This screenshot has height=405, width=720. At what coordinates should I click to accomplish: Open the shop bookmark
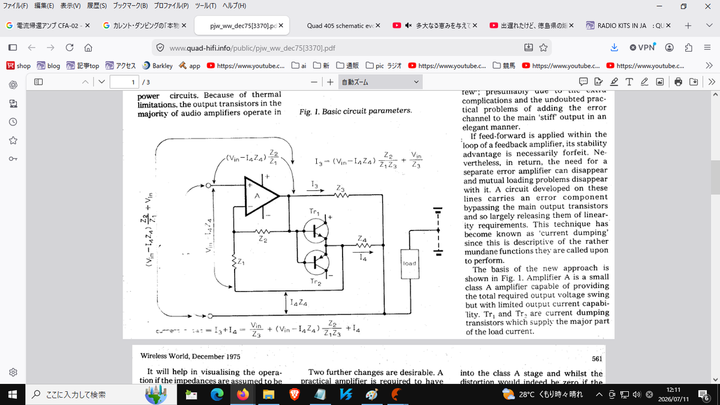pos(18,66)
